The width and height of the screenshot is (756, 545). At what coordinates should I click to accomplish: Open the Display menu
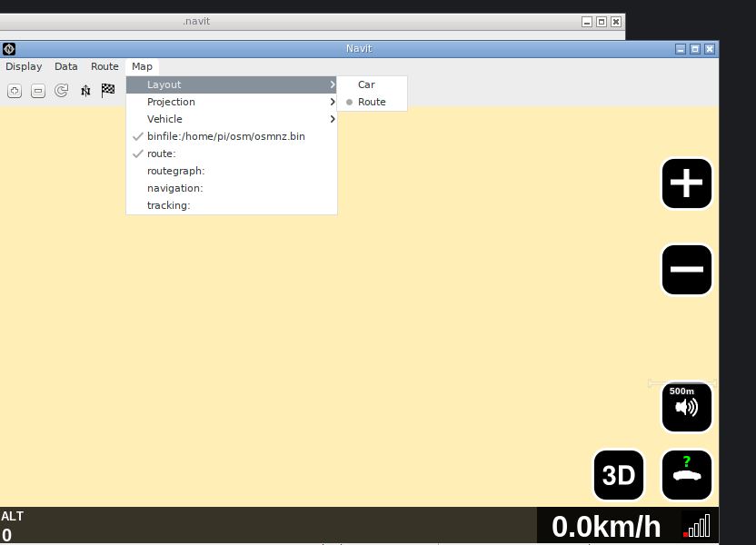[x=24, y=66]
